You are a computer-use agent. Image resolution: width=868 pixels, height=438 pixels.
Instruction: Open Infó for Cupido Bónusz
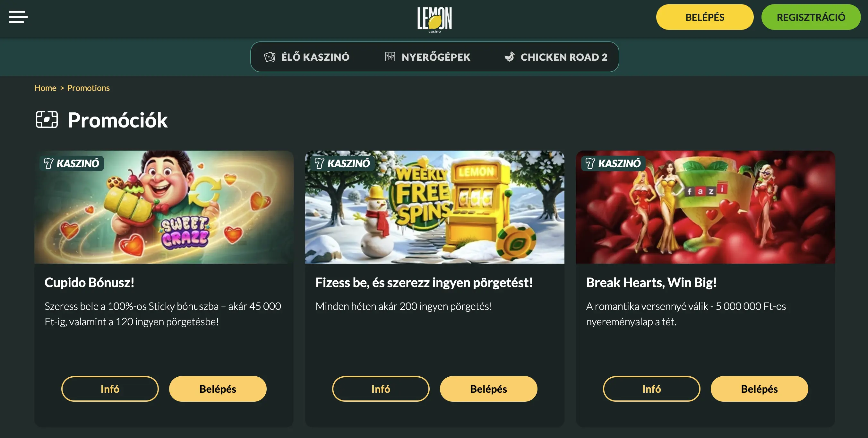tap(110, 389)
